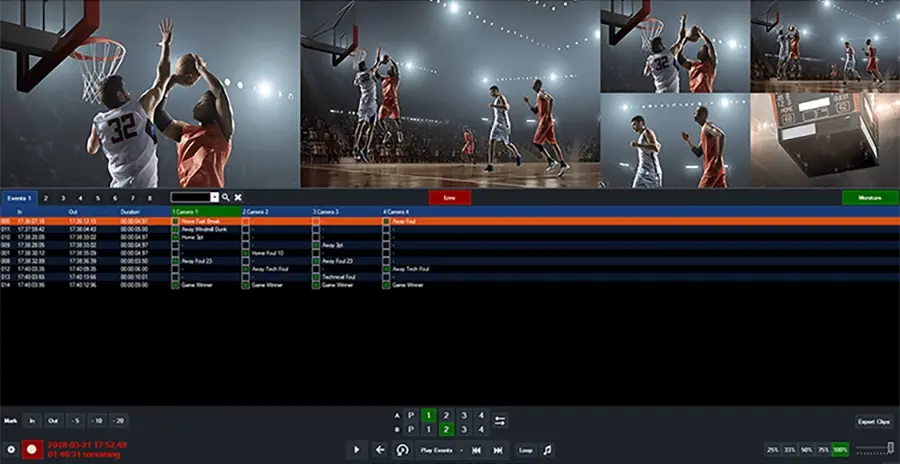Image resolution: width=900 pixels, height=464 pixels.
Task: Click the 2 Camera 2 column header
Action: [x=277, y=212]
